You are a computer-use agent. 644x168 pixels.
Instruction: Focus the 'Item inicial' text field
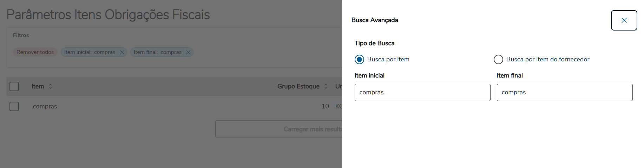[422, 93]
